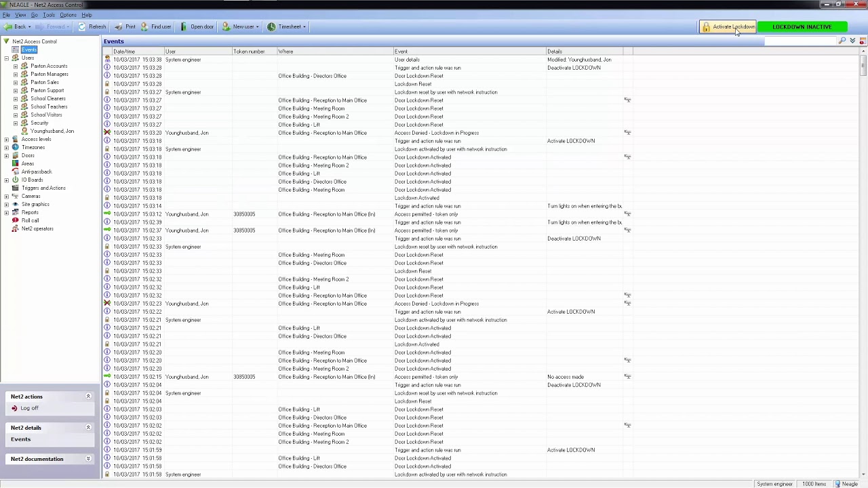Sort events by the Where column header
Viewport: 868px width, 488px height.
(334, 52)
